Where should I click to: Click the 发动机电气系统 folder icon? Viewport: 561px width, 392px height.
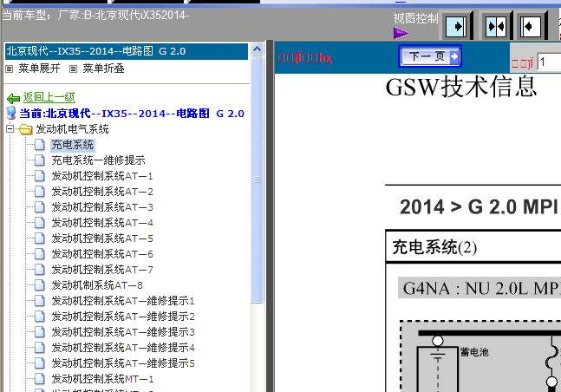26,129
